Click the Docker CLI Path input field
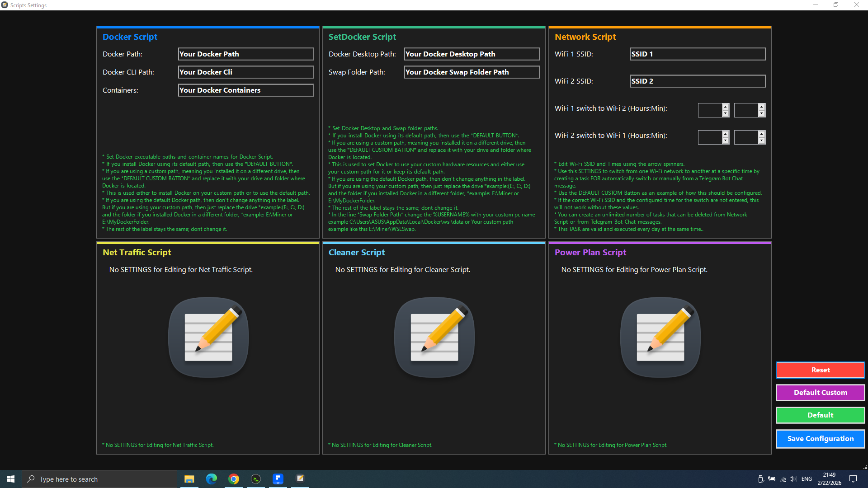 tap(245, 72)
